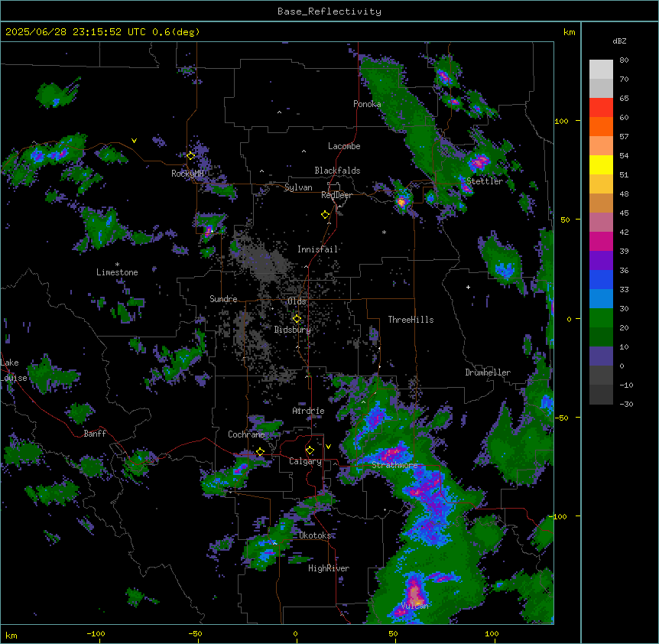Click the Louise label at the left edge
Viewport: 659px width, 644px height.
[x=14, y=378]
